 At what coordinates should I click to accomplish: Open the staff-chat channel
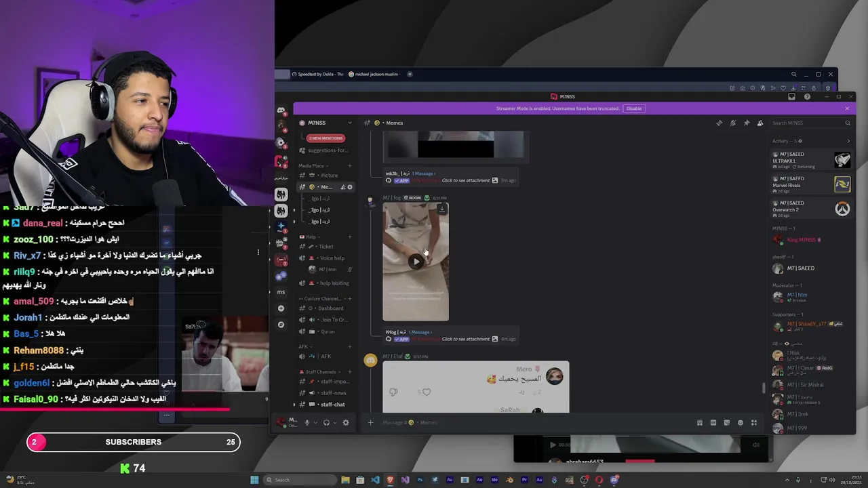tap(325, 405)
